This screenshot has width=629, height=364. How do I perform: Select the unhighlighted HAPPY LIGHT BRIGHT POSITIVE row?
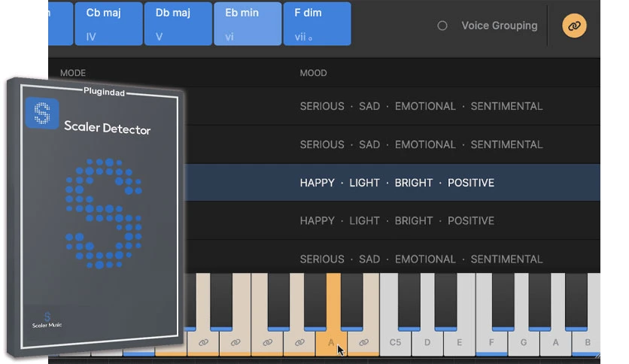(x=392, y=220)
